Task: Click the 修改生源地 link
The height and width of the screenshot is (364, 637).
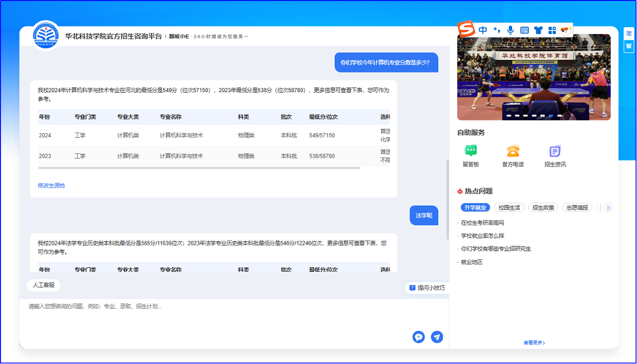Action: click(51, 185)
